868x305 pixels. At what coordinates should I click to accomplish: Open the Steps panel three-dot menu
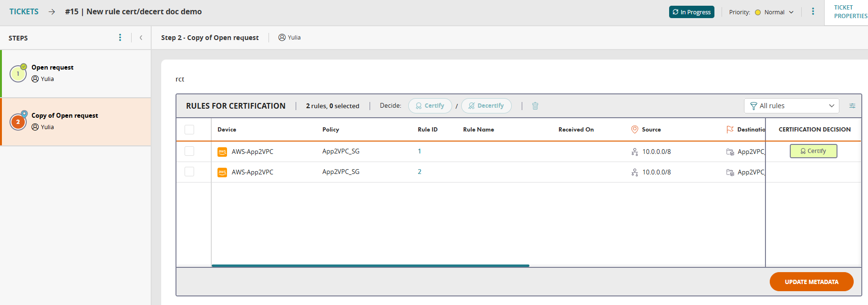(x=120, y=38)
